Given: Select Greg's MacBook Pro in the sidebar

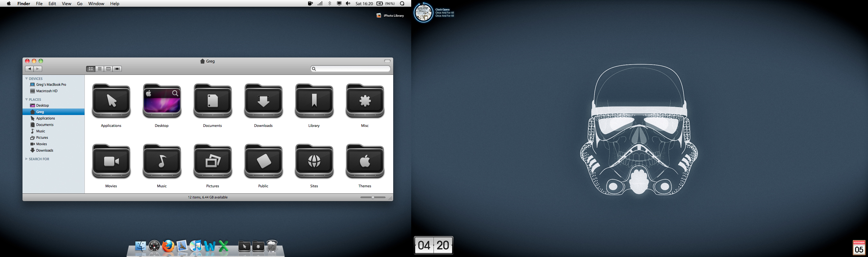Looking at the screenshot, I should coord(54,84).
